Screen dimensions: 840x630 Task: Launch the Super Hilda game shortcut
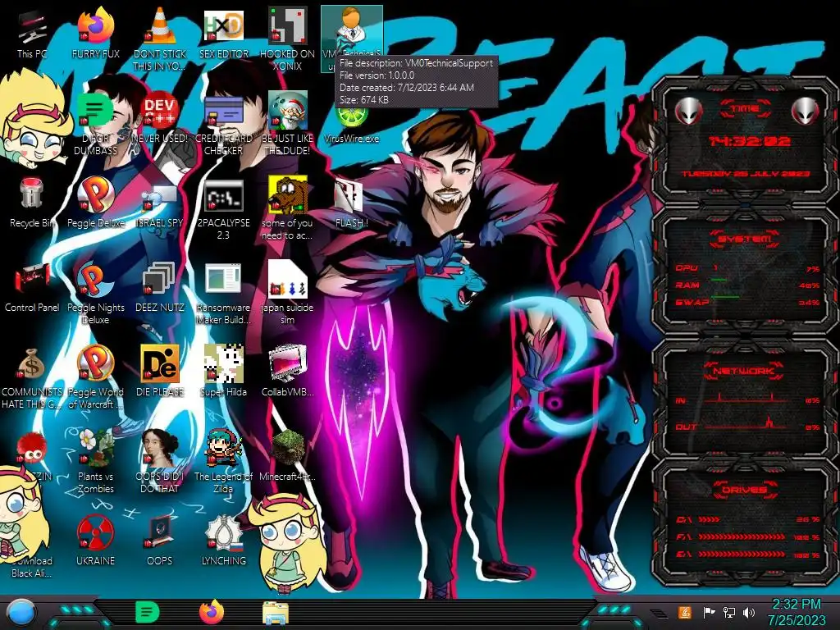tap(223, 371)
